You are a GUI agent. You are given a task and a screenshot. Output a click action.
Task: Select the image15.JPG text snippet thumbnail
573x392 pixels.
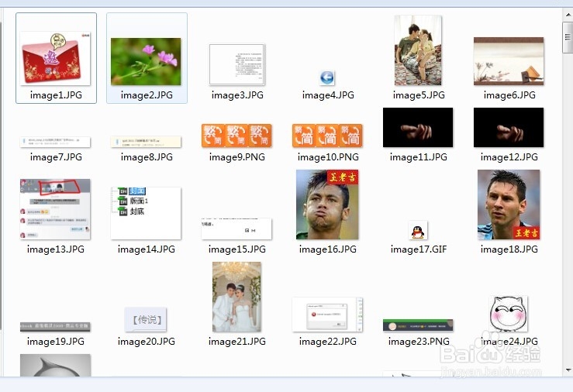pos(236,229)
